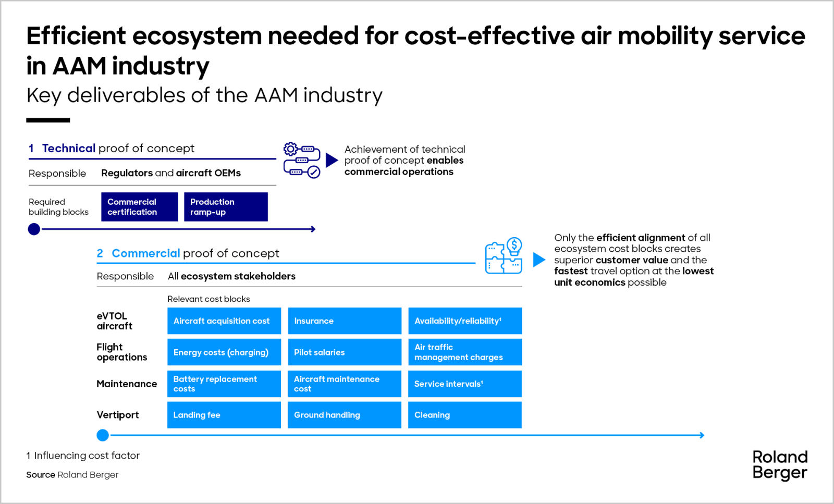Click the arrow beside the ecosystem alignment text

(539, 259)
